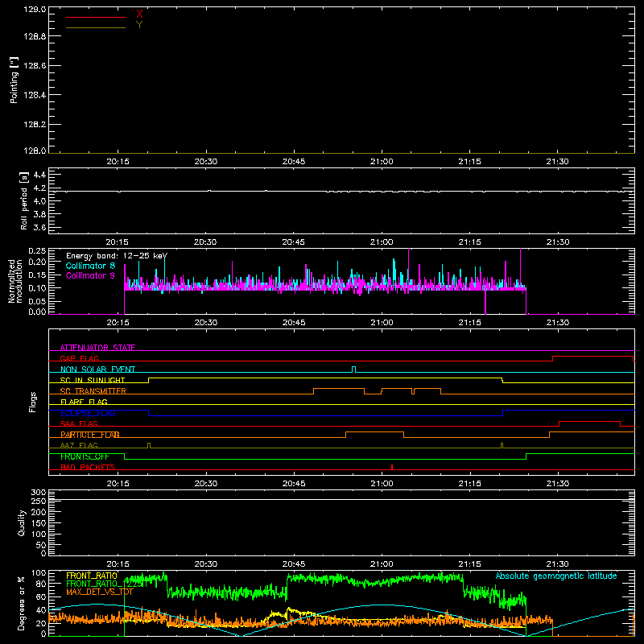Click the 250 tick on Quality axis
The height and width of the screenshot is (644, 644).
pyautogui.click(x=39, y=501)
